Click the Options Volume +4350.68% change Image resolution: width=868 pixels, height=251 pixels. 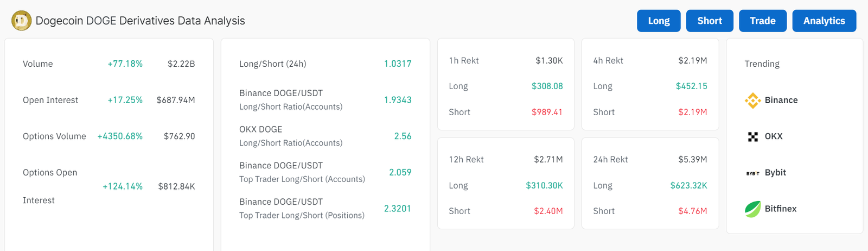coord(120,136)
